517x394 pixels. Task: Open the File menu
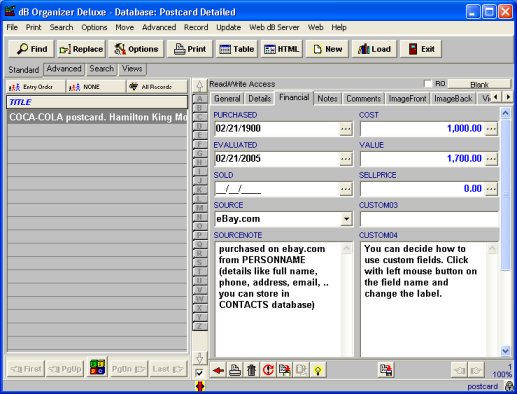click(x=12, y=27)
